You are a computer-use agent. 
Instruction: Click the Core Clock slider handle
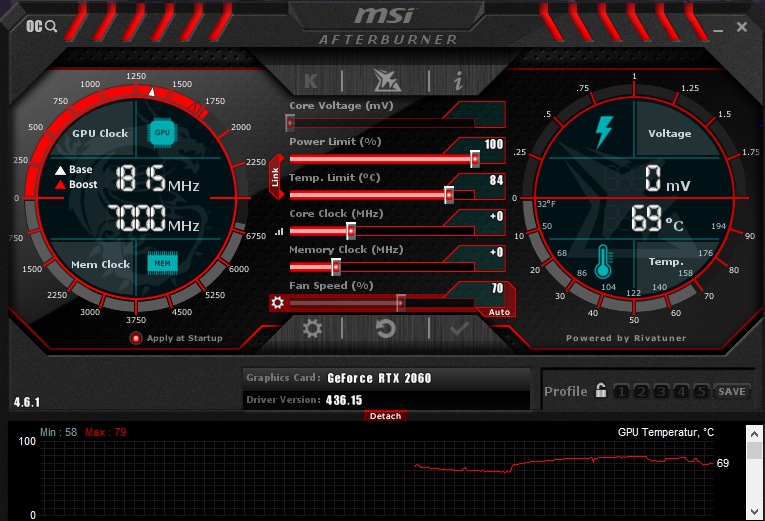point(351,231)
